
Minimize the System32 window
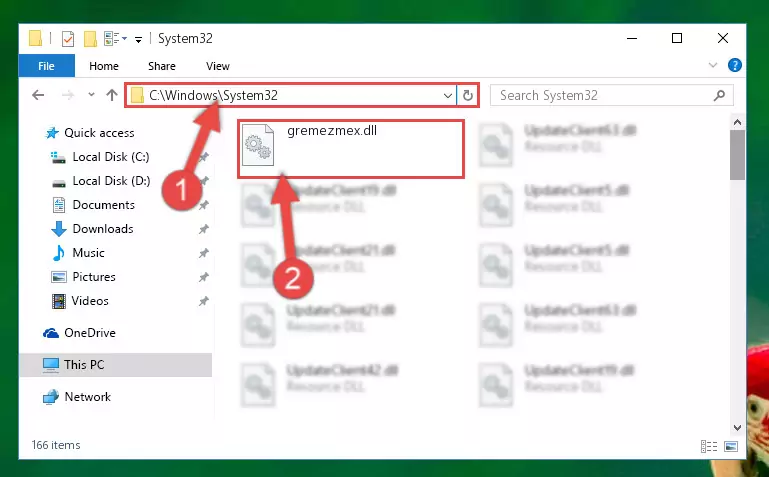[632, 38]
